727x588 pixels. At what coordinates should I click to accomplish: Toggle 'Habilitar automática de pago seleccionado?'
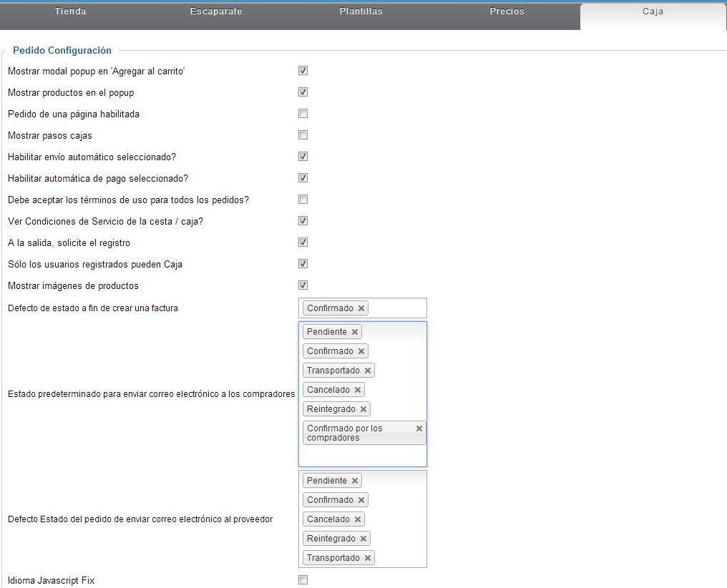pos(303,178)
